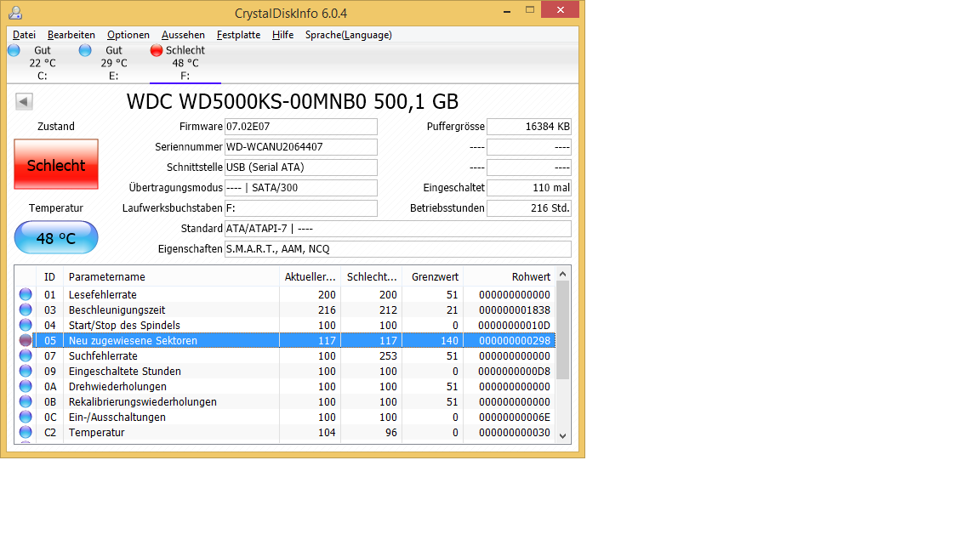This screenshot has width=980, height=551.
Task: Switch to drive E: tab showing 29 °C
Action: click(x=114, y=63)
